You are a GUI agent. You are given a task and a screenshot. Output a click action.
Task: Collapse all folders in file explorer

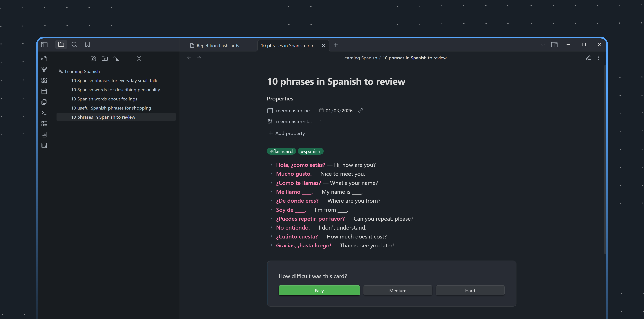139,59
